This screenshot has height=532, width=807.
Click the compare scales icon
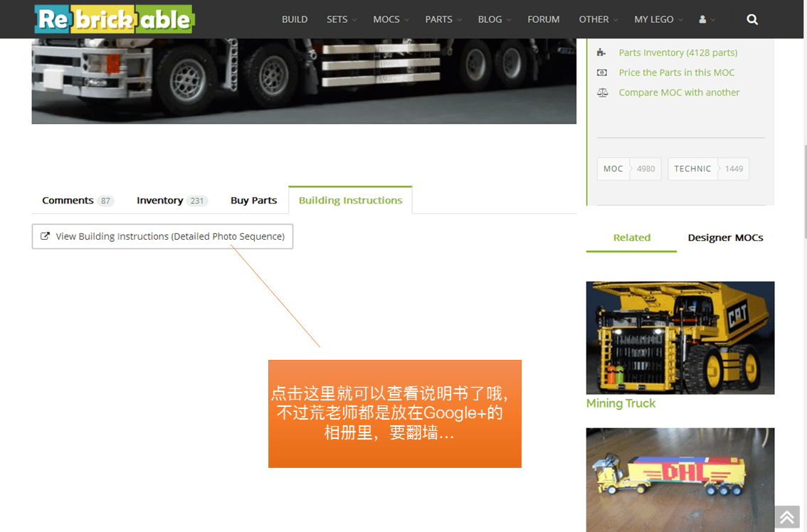pos(602,92)
